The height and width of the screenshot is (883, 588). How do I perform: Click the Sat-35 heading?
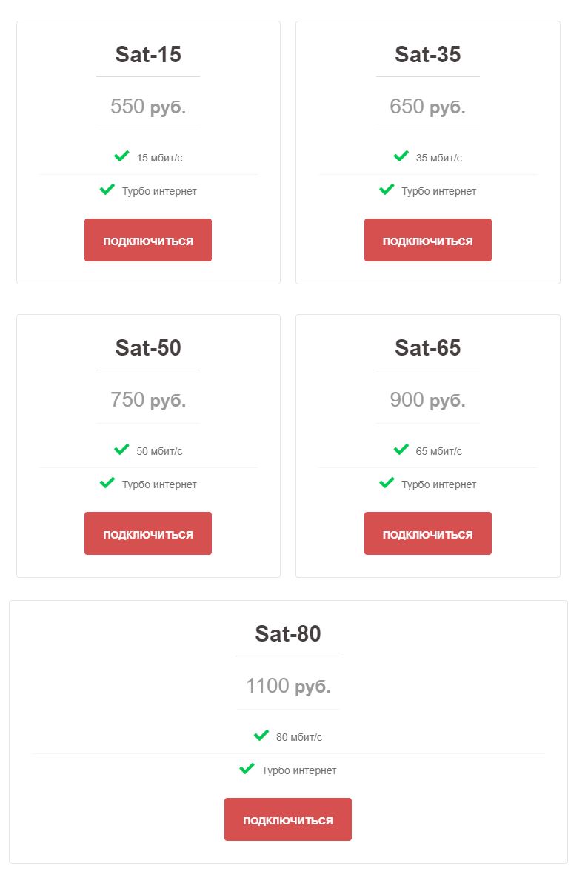(427, 55)
